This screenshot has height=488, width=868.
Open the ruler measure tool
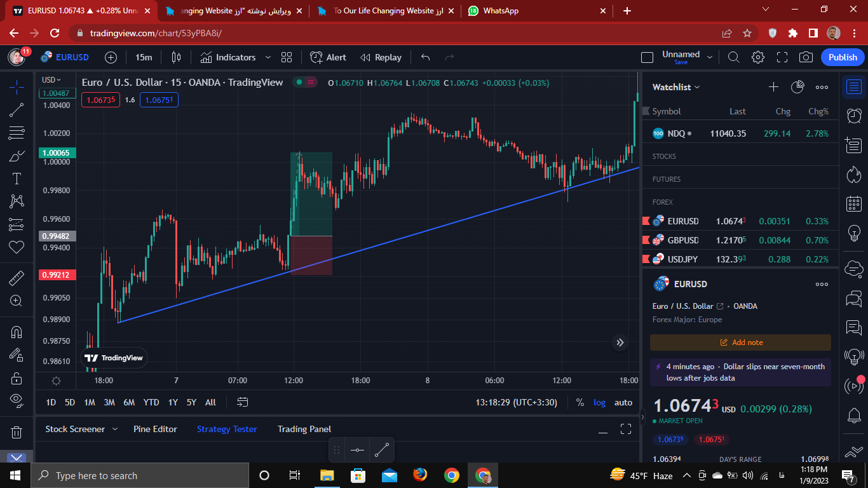pos(17,278)
